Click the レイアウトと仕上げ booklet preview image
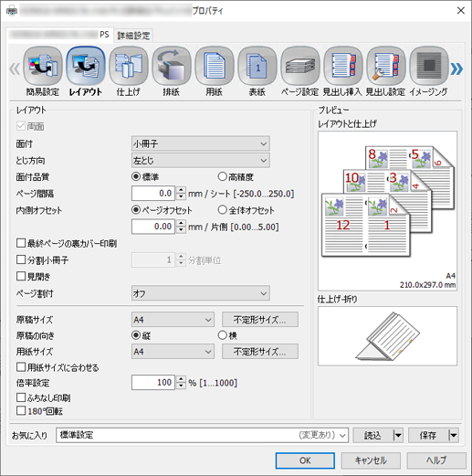Viewport: 472px width, 476px height. (x=387, y=211)
